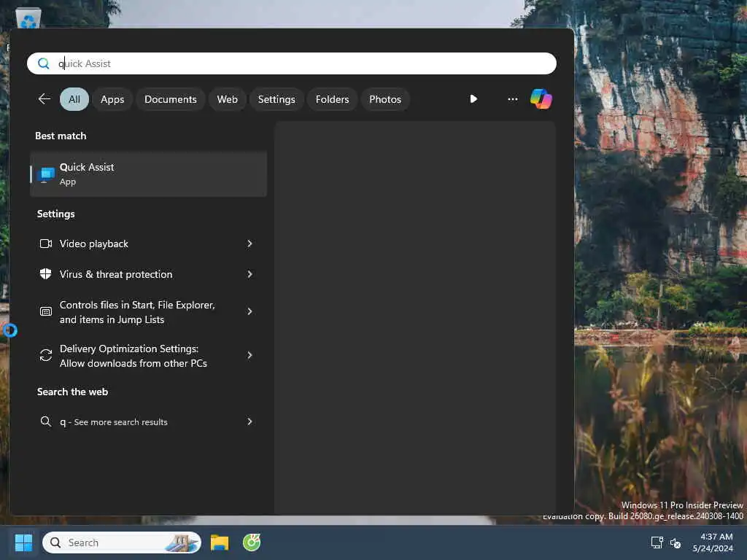The image size is (747, 560).
Task: Open the Copilot icon in search panel
Action: pyautogui.click(x=541, y=99)
